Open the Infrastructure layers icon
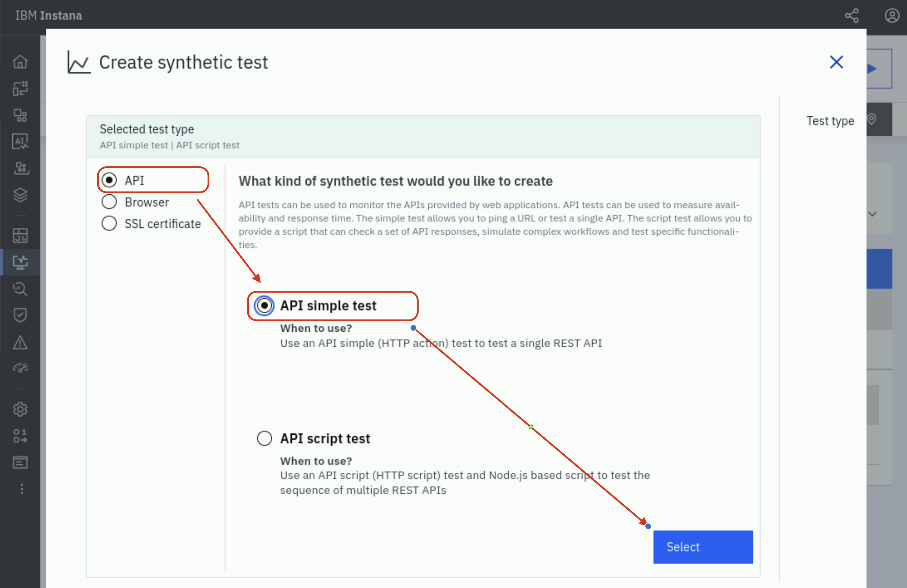907x588 pixels. (x=20, y=195)
